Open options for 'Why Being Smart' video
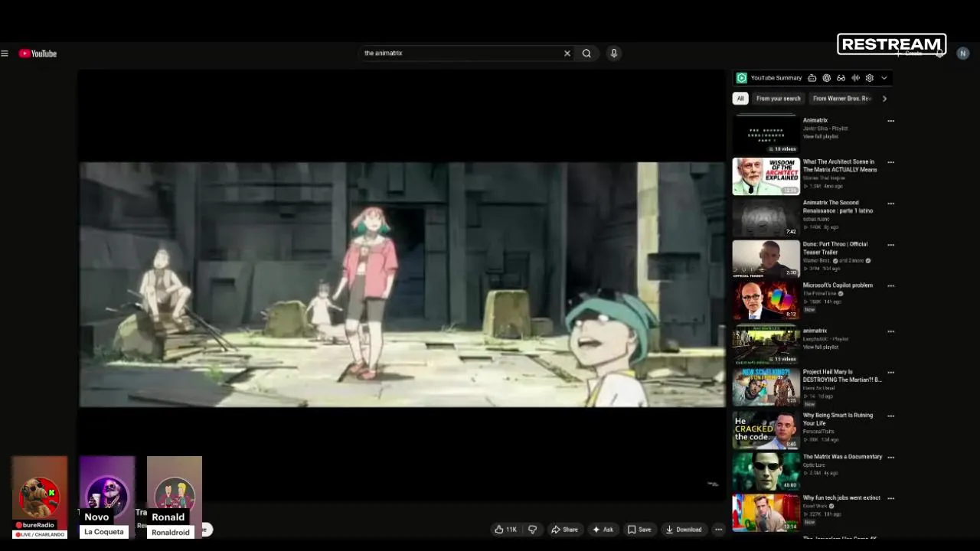 [890, 416]
